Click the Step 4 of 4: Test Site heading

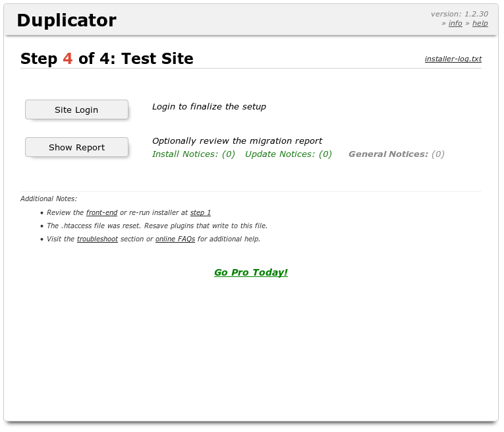point(107,59)
